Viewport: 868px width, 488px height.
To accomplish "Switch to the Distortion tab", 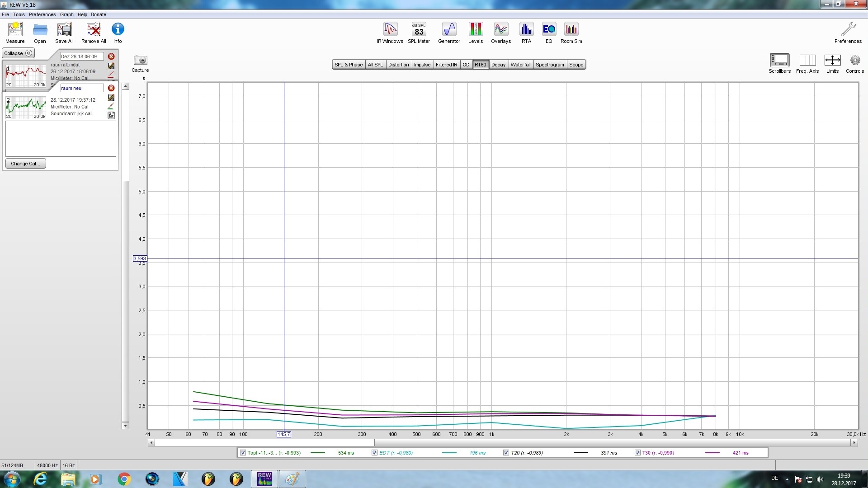I will [398, 65].
